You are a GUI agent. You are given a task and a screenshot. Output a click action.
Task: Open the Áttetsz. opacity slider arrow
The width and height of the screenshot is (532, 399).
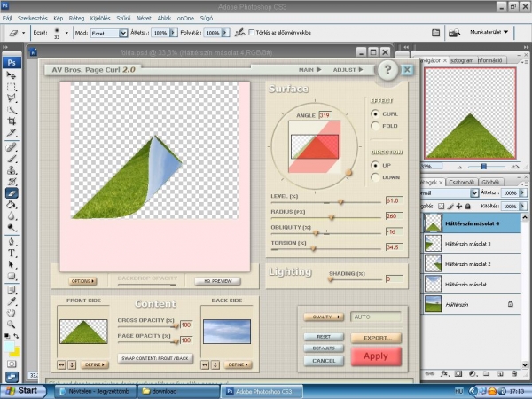tap(174, 33)
